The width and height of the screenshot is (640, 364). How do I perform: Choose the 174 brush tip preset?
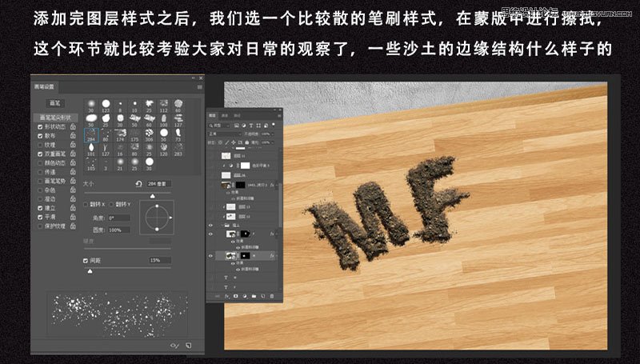[x=120, y=135]
